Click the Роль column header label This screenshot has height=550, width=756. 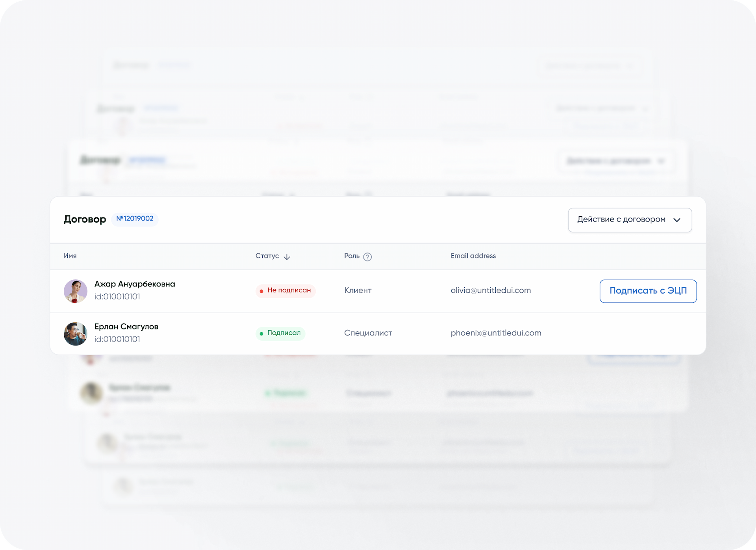[x=352, y=256]
